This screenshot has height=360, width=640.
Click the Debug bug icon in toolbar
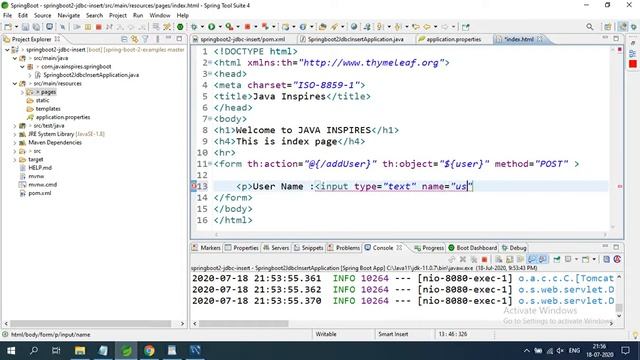pyautogui.click(x=194, y=27)
